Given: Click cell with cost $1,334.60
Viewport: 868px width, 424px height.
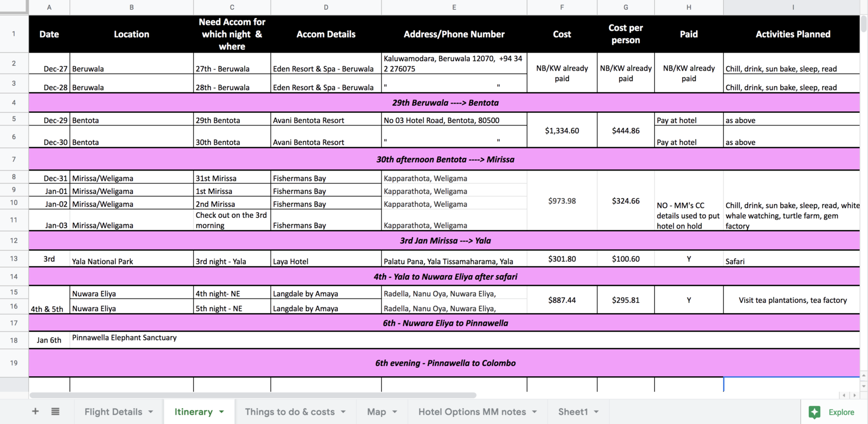Looking at the screenshot, I should pyautogui.click(x=562, y=130).
